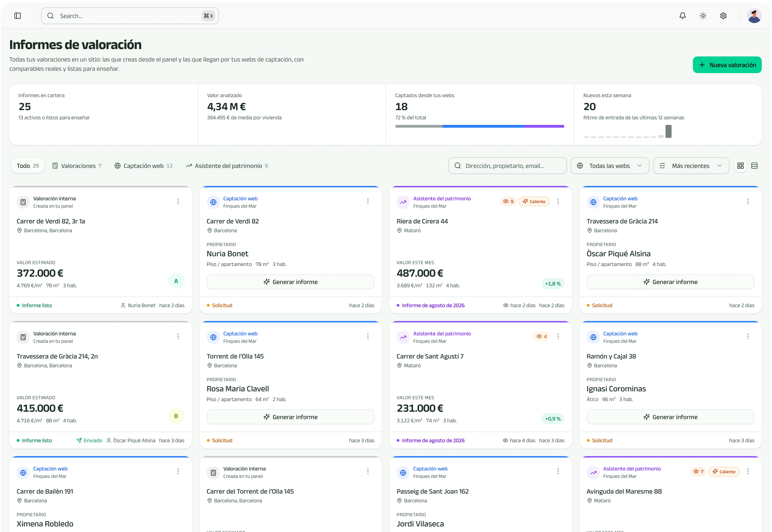Image resolution: width=772 pixels, height=532 pixels.
Task: Switch to the Captación web tab
Action: tap(143, 166)
